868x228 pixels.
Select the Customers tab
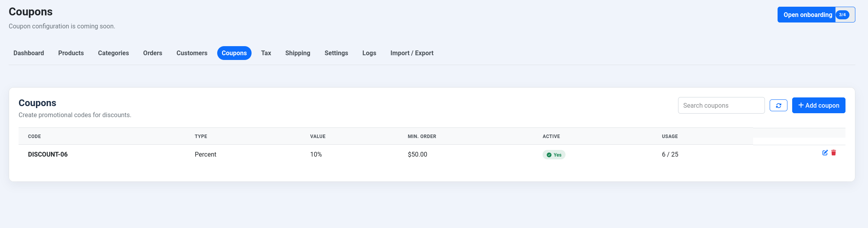coord(192,53)
